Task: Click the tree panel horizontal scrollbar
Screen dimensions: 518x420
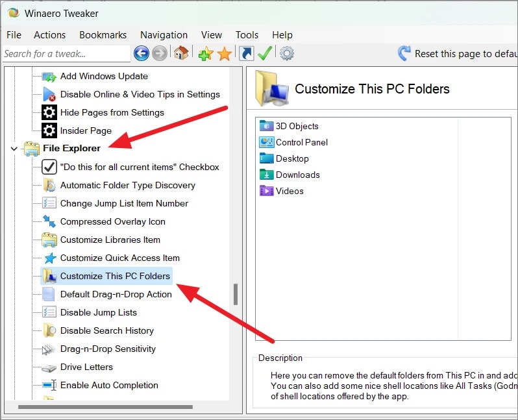Action: (x=105, y=407)
